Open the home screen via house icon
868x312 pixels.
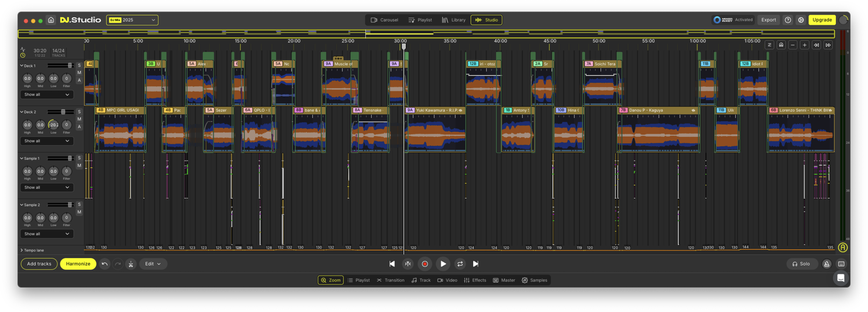(x=51, y=20)
